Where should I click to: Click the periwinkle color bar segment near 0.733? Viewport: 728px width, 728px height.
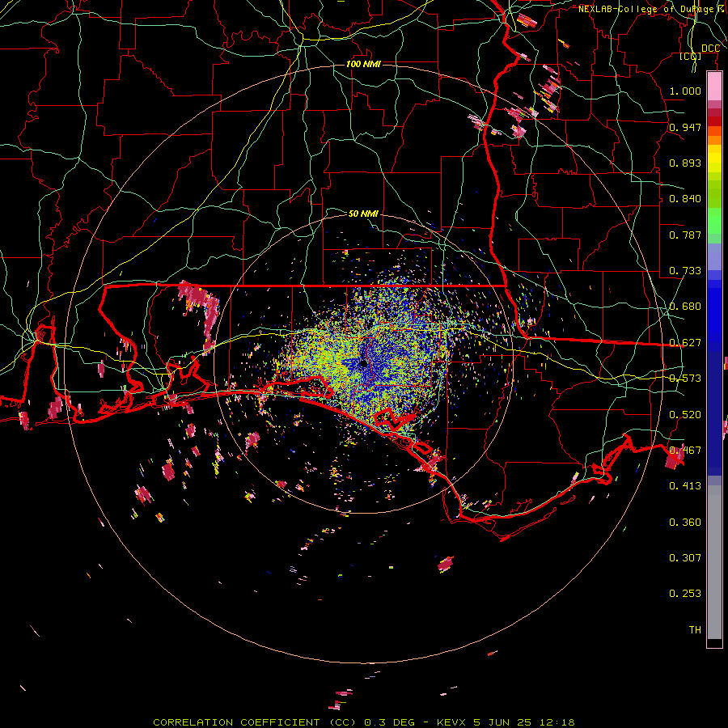click(714, 256)
